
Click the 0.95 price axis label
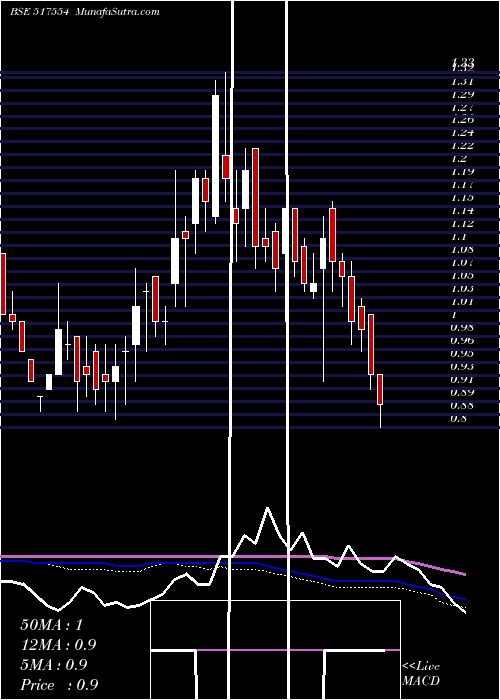462,354
